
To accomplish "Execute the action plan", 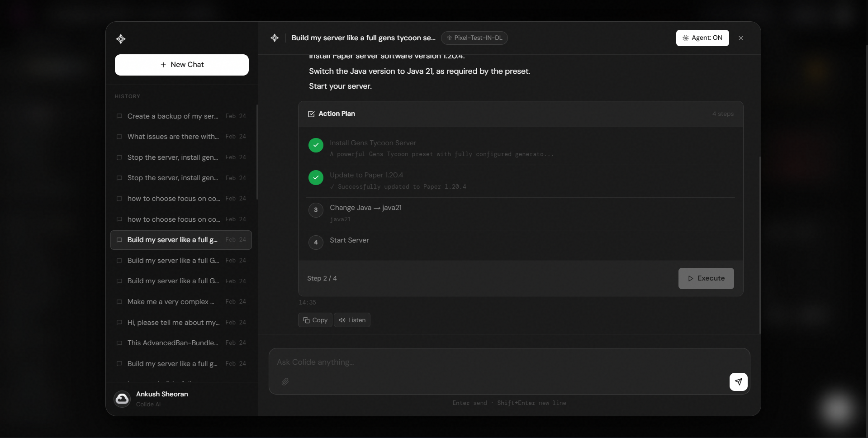I will [x=706, y=279].
